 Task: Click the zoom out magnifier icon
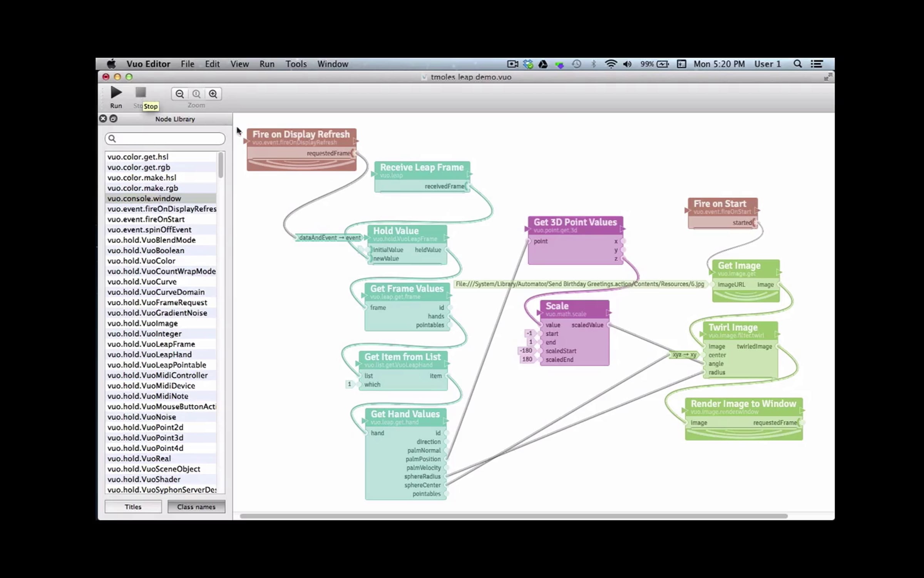[180, 94]
